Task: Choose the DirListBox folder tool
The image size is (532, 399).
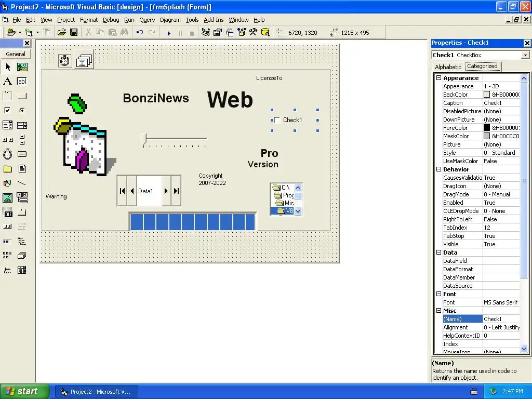Action: point(7,169)
